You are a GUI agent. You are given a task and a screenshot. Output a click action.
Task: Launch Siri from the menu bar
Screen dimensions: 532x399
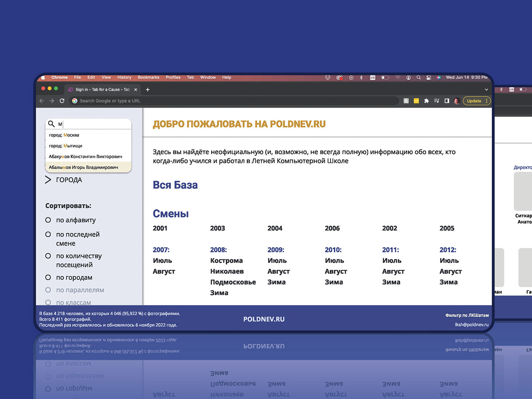438,77
